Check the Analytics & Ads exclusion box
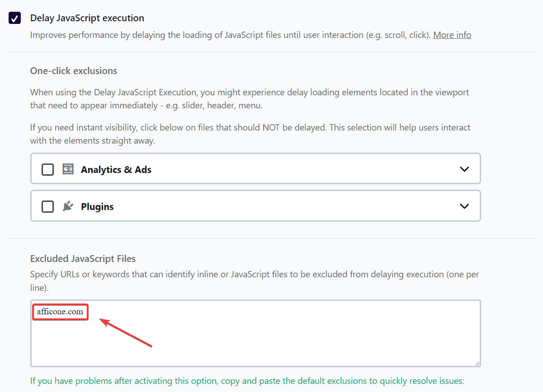 coord(47,169)
